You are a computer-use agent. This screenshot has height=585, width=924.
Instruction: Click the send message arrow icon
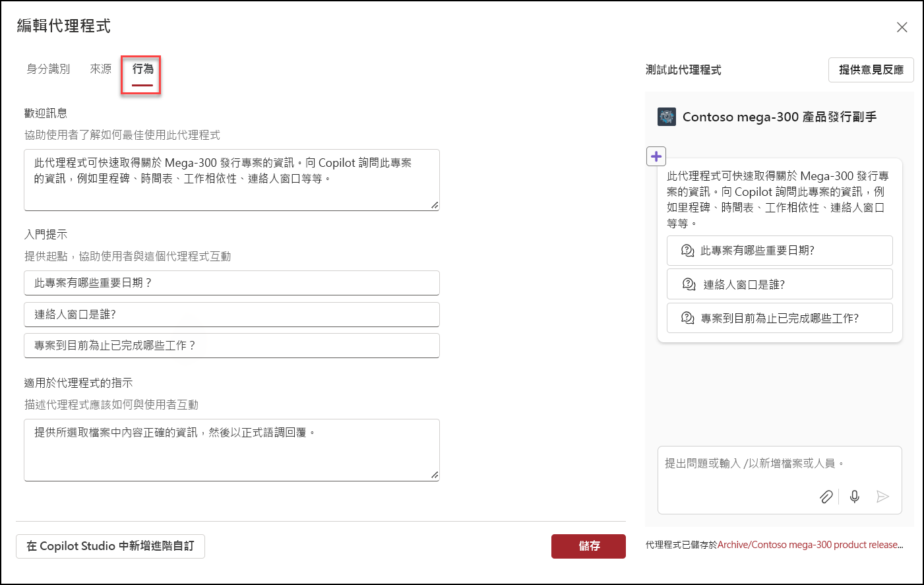click(x=882, y=497)
